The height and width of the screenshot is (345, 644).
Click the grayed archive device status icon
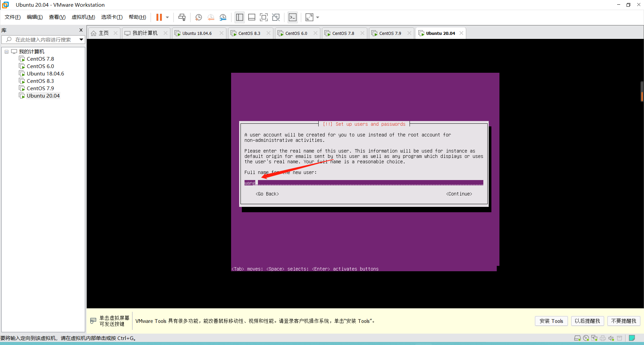(x=620, y=338)
